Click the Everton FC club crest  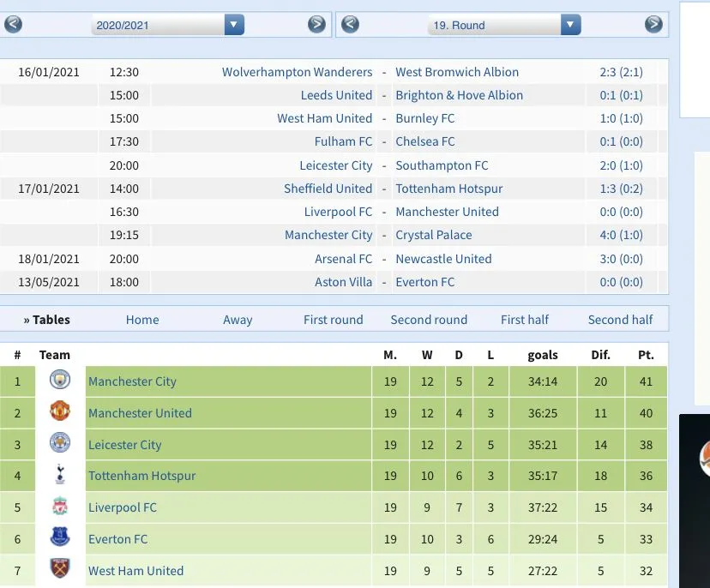coord(59,538)
